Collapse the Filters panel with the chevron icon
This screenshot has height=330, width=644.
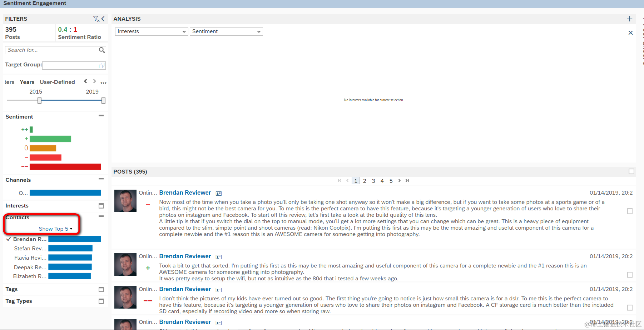[x=103, y=19]
